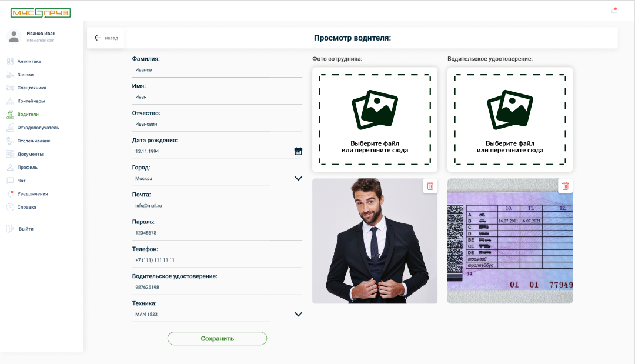Click image icon in Водительское удостоверение upload area
Viewport: 635px width, 364px height.
coord(510,110)
